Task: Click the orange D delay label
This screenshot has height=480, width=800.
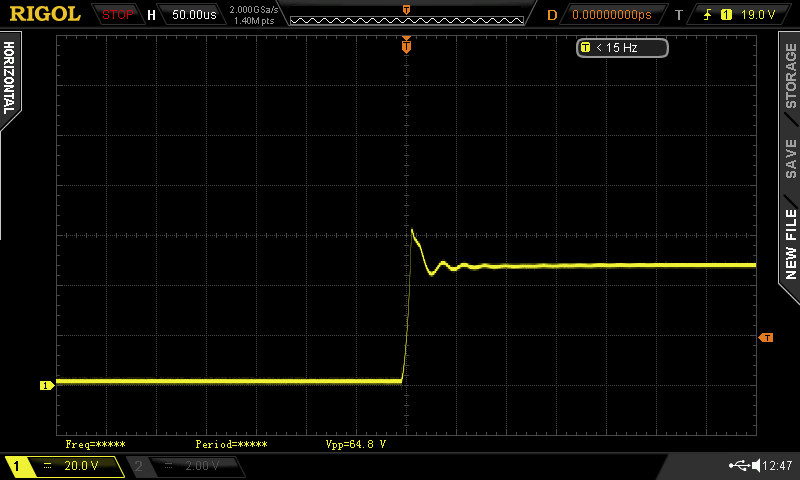Action: [x=552, y=15]
